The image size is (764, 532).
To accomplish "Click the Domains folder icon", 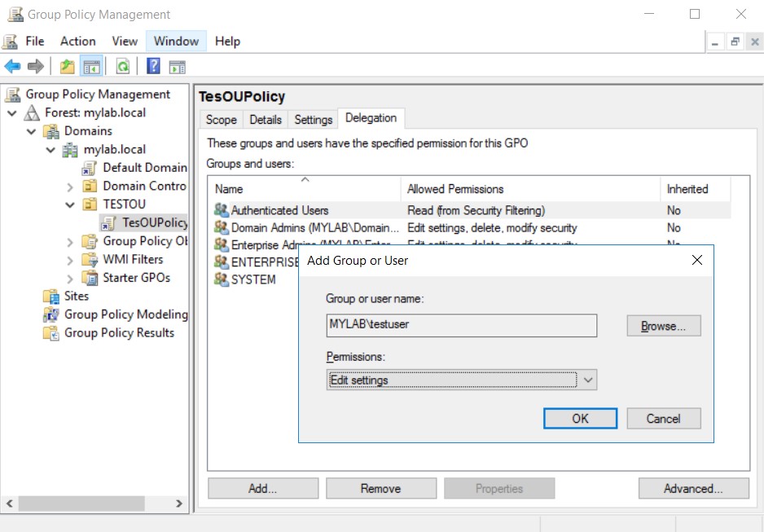I will coord(50,131).
